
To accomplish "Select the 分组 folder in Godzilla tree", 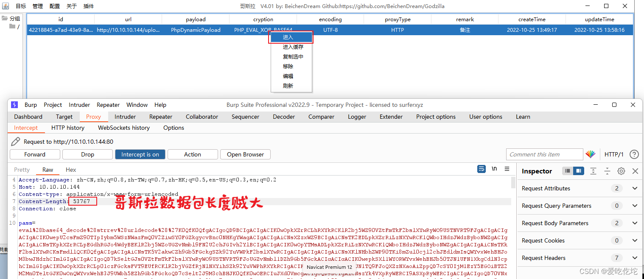I will [x=11, y=18].
